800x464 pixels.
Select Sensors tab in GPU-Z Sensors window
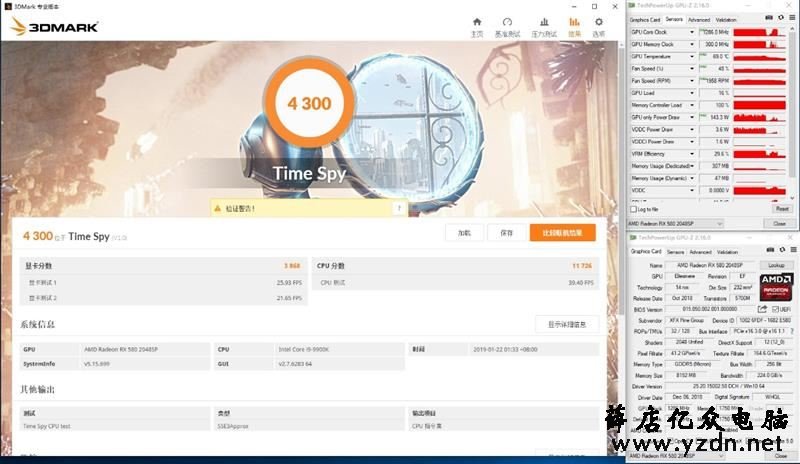point(674,19)
